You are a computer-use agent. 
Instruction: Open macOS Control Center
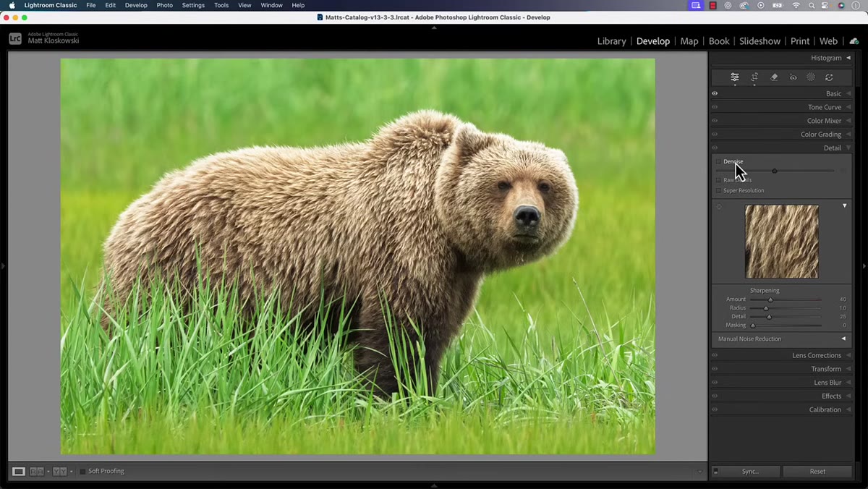coord(826,5)
